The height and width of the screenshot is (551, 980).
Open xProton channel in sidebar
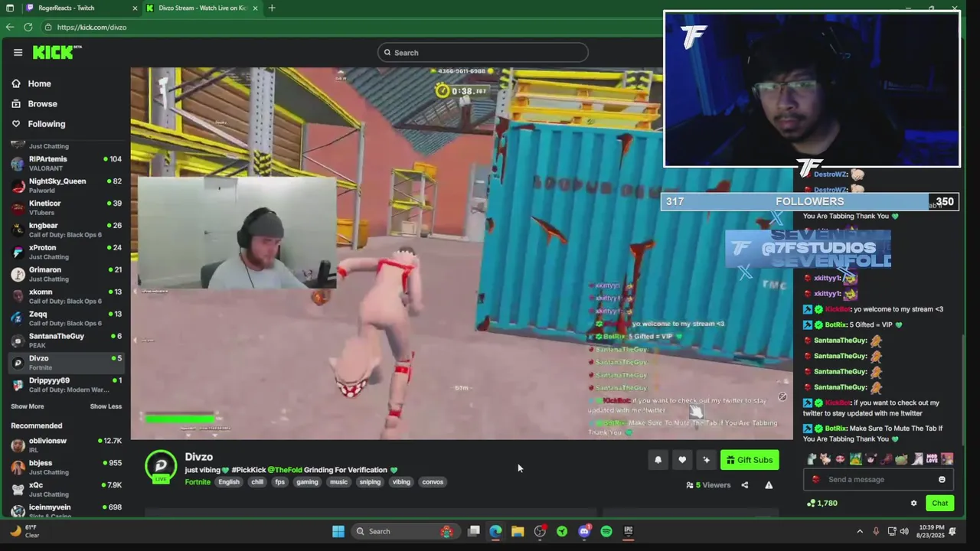point(66,252)
